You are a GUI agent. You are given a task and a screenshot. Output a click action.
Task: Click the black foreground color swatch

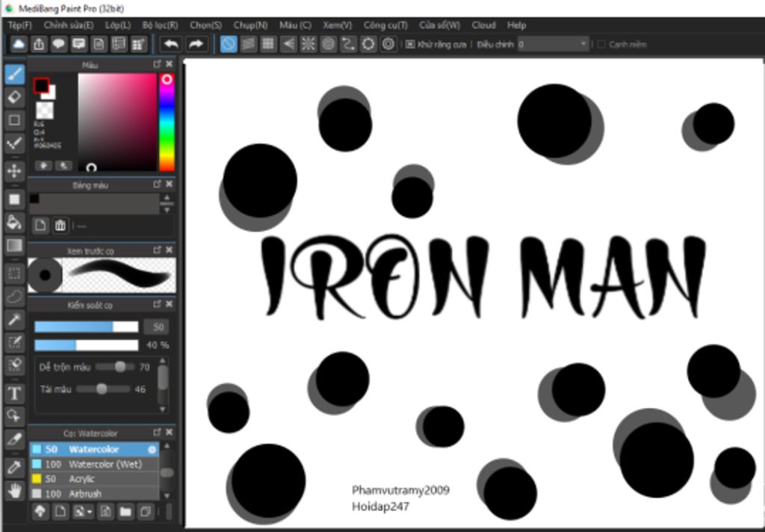(41, 86)
